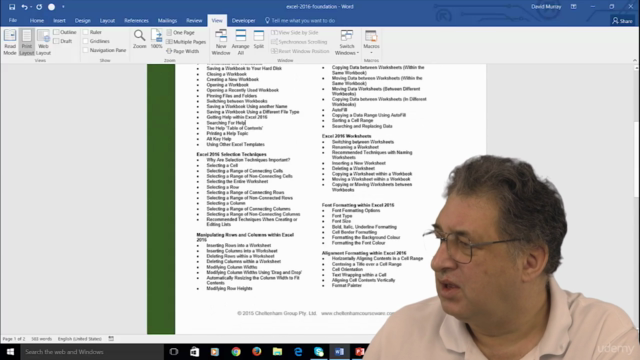
Task: Click the Redo/Repeat icon
Action: (x=39, y=7)
